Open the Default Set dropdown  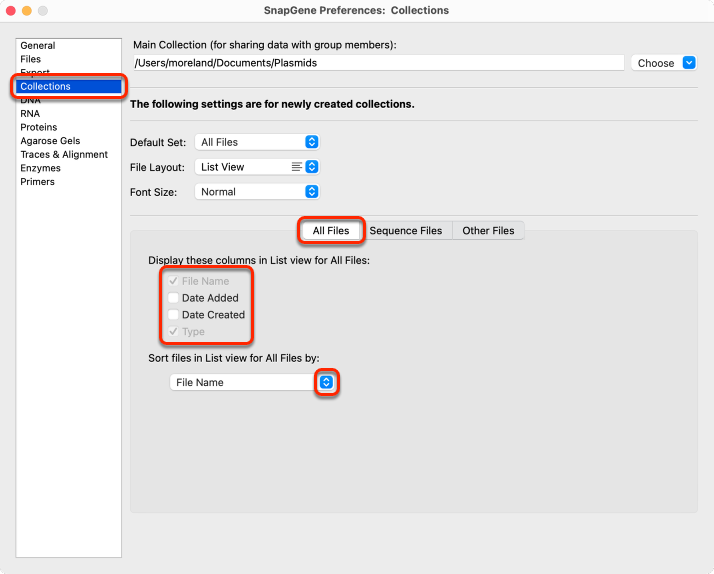(257, 142)
